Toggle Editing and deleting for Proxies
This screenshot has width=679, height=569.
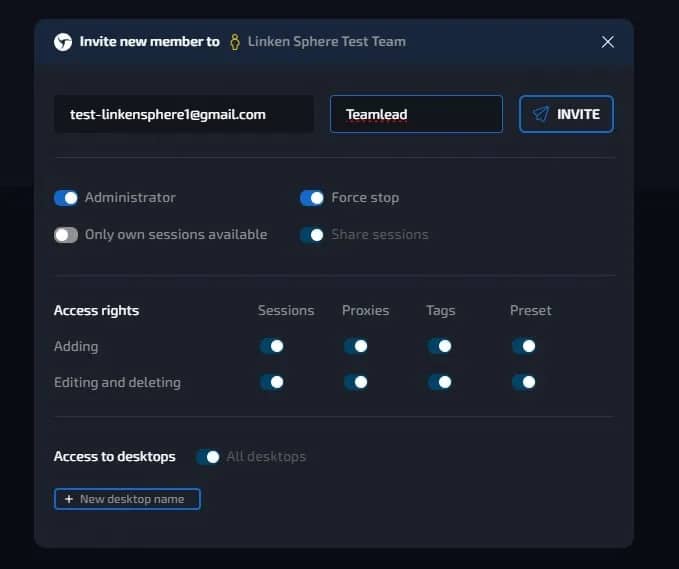pos(356,382)
